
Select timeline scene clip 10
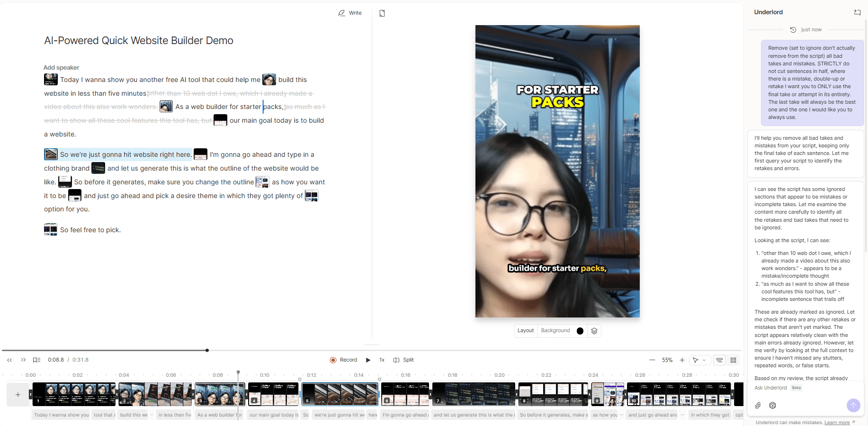point(679,394)
